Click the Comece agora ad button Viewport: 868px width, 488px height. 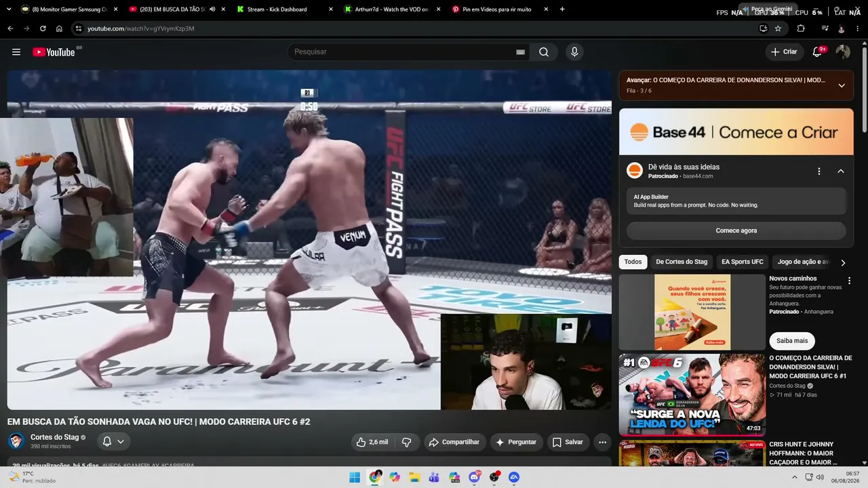click(736, 230)
